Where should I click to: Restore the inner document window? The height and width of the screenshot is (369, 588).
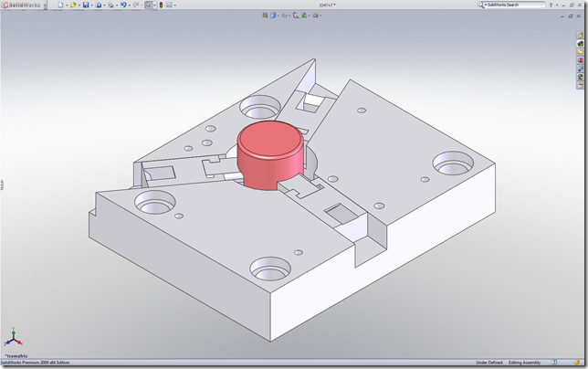point(571,16)
